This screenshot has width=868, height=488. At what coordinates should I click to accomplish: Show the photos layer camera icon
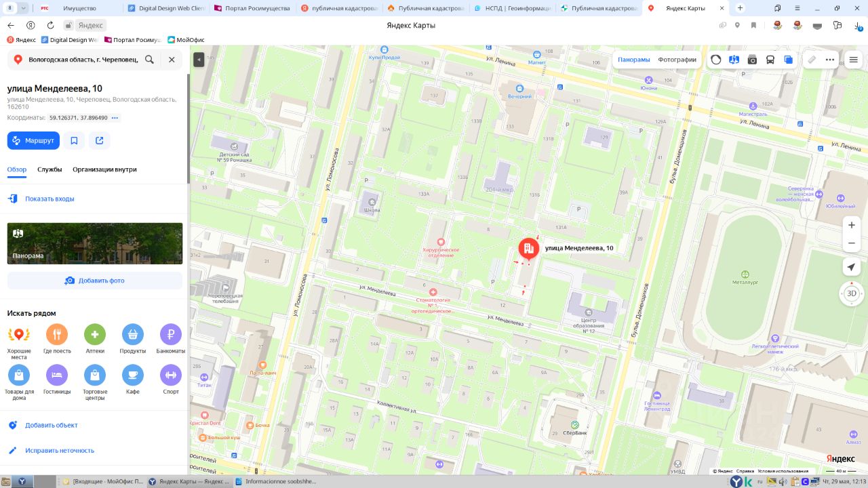point(752,60)
